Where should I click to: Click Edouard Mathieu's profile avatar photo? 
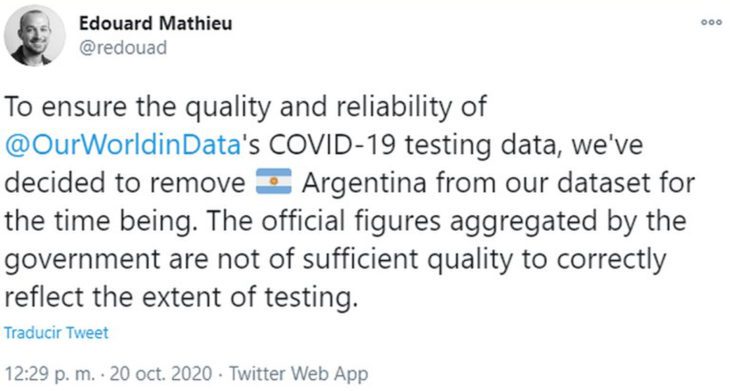point(35,35)
